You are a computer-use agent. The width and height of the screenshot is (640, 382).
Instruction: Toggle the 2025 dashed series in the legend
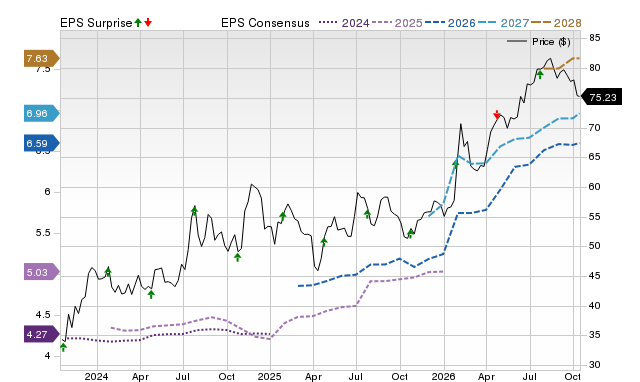(x=397, y=23)
